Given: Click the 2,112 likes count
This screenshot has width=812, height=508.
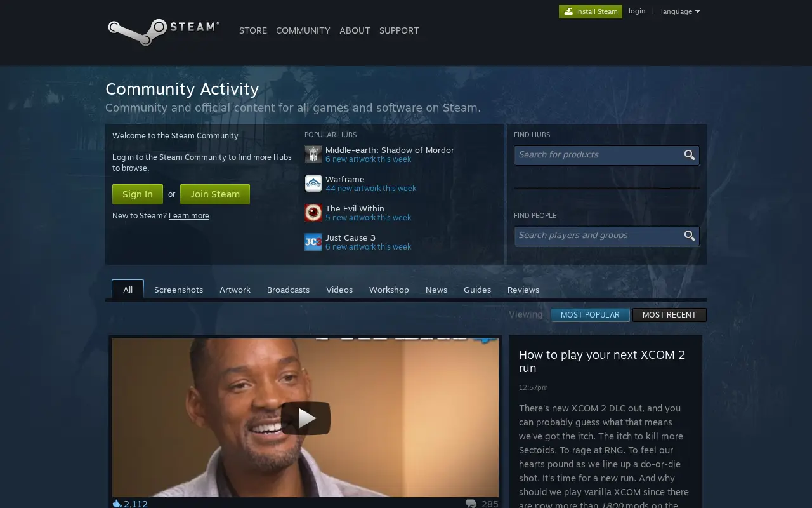Looking at the screenshot, I should tap(136, 504).
